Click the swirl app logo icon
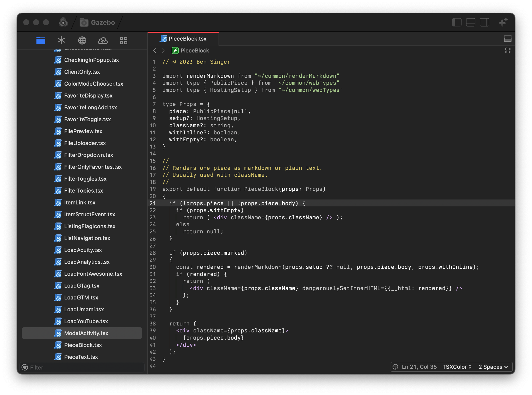 [x=63, y=22]
